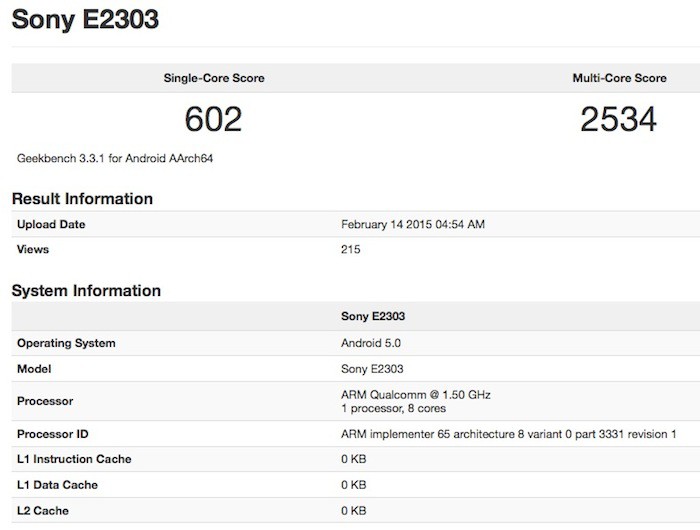Select the 'Single-Core Score' column header
700x530 pixels.
(x=214, y=78)
